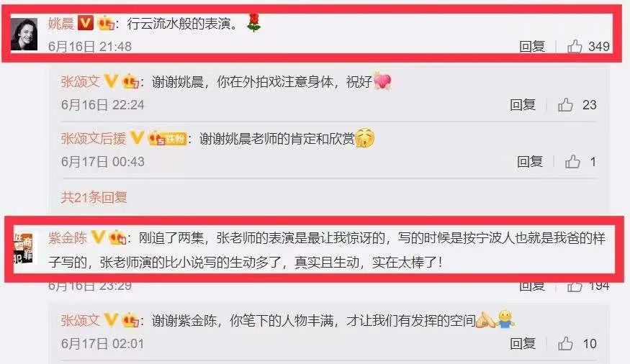Open the 张颂文后援 username link
Image resolution: width=630 pixels, height=364 pixels.
(94, 138)
